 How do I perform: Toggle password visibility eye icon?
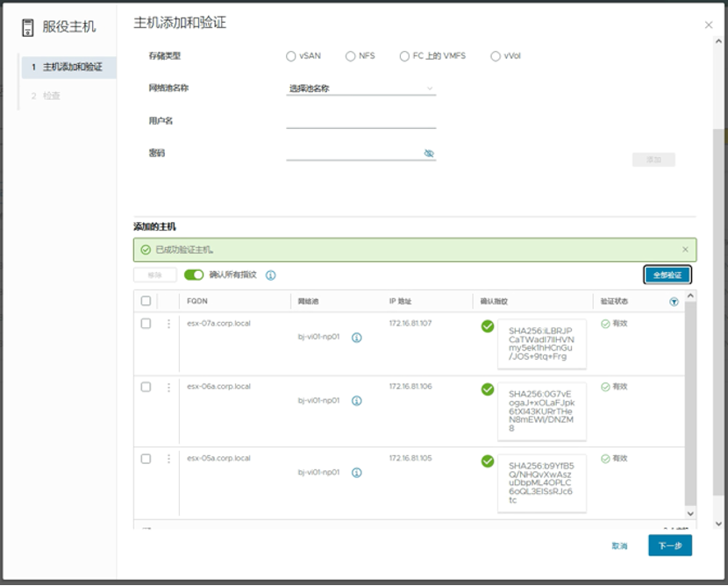(429, 154)
